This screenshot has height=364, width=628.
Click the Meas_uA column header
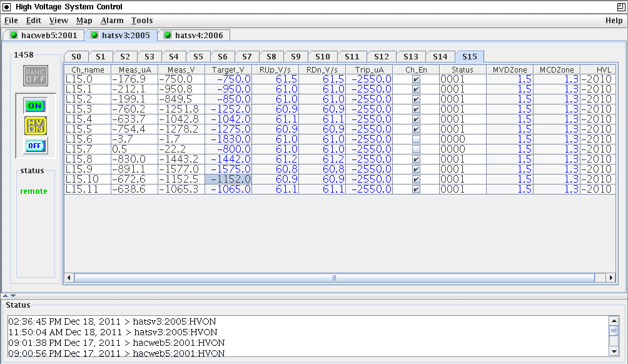134,69
